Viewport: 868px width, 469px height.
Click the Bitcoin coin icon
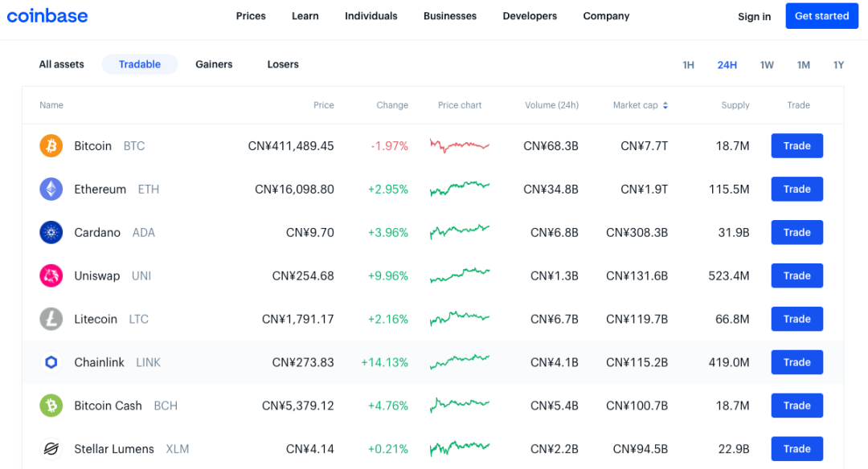51,146
